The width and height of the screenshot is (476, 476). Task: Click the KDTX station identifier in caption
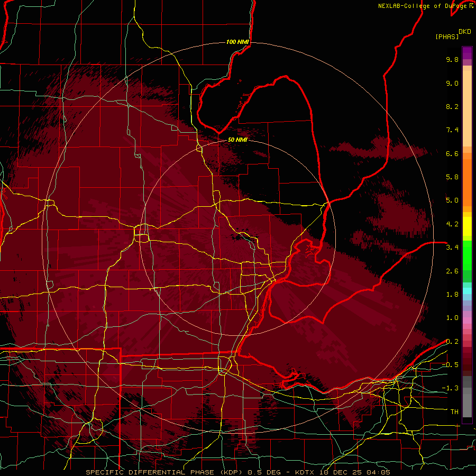click(305, 472)
